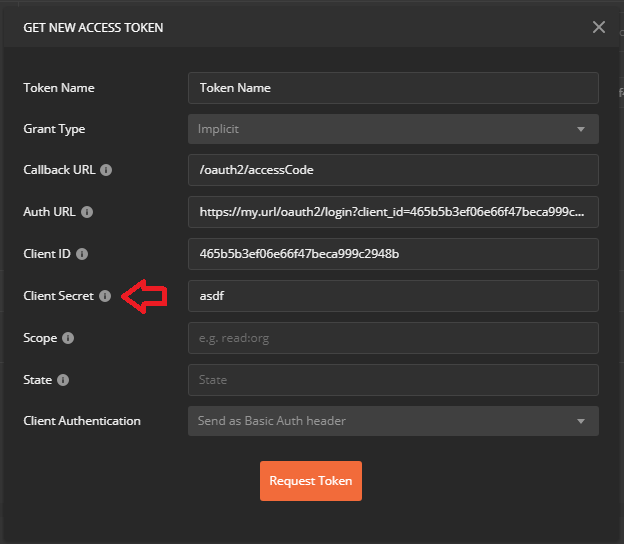
Task: Click the Client Secret label text
Action: [x=58, y=296]
